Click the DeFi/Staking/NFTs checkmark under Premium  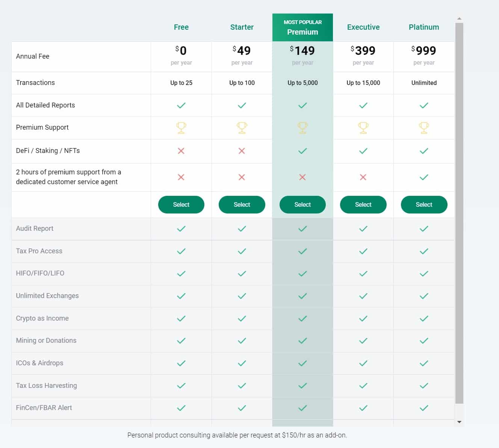click(x=302, y=151)
